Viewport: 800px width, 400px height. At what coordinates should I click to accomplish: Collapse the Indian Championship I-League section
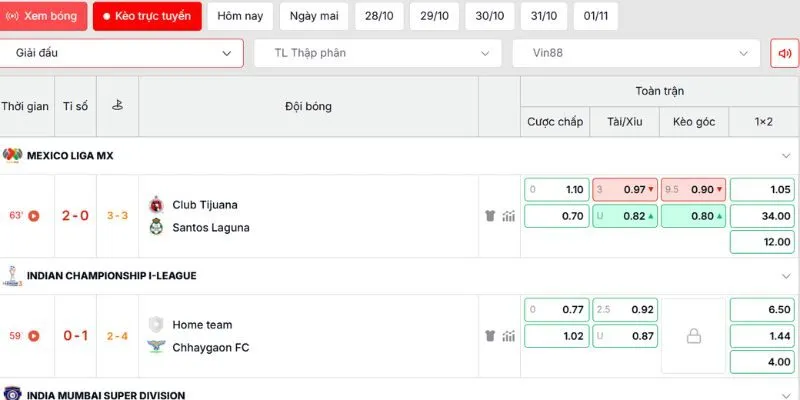tap(786, 276)
